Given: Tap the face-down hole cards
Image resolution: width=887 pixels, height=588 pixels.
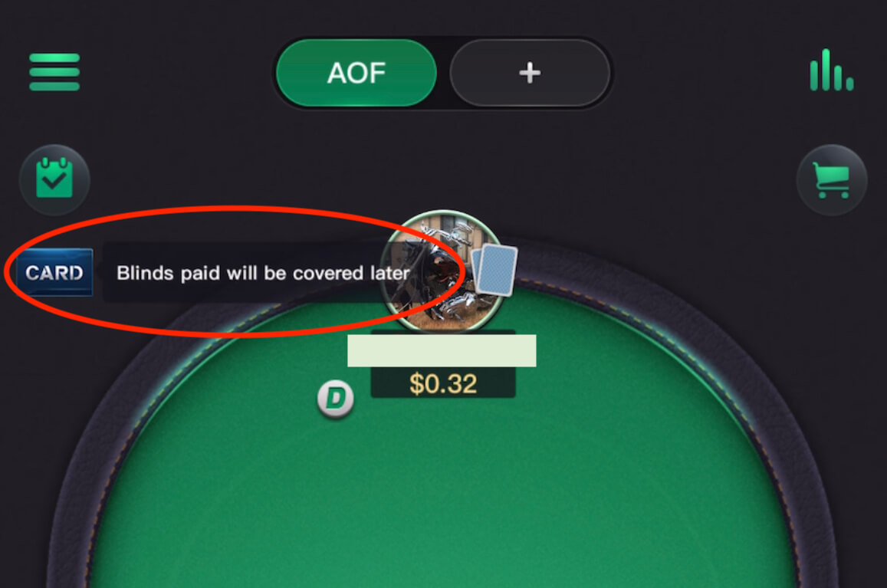Looking at the screenshot, I should [x=494, y=270].
